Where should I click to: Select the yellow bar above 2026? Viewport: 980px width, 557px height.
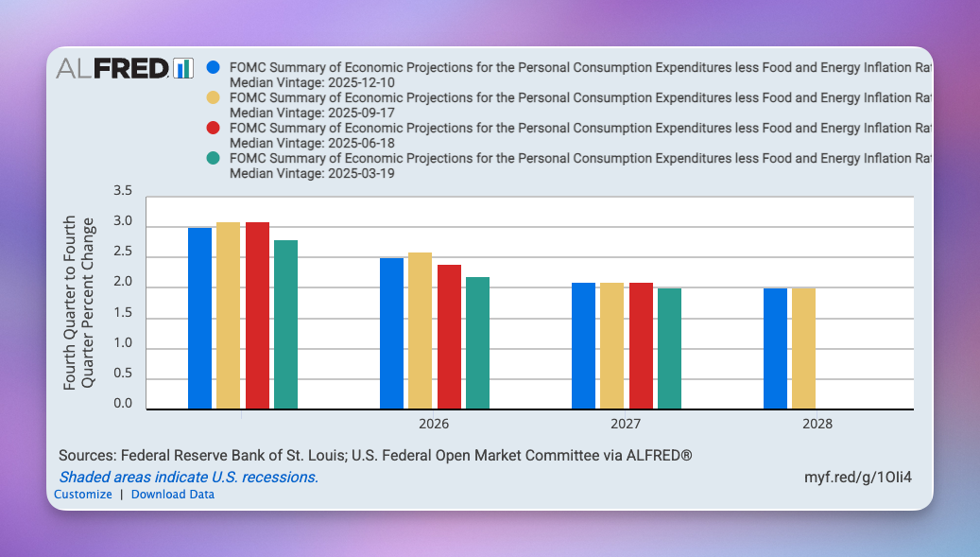click(x=420, y=330)
